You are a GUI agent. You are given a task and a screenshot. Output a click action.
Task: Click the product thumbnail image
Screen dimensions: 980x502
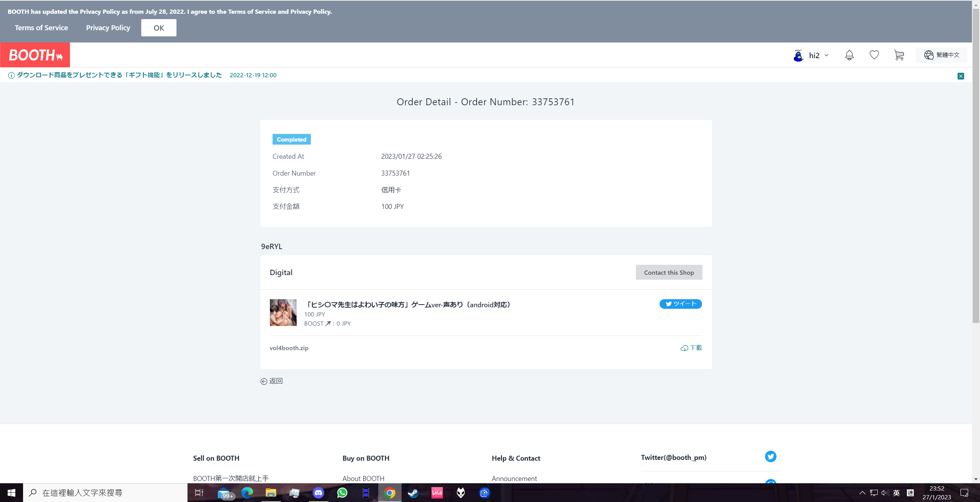point(283,313)
